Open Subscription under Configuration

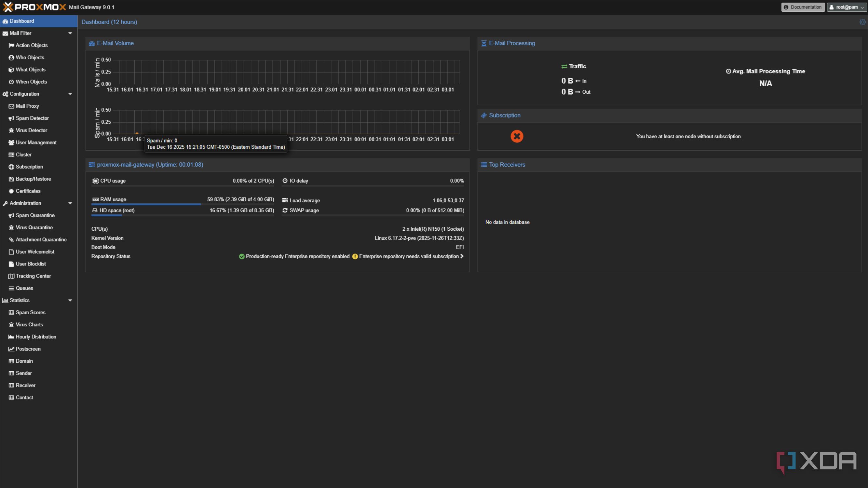pyautogui.click(x=39, y=167)
